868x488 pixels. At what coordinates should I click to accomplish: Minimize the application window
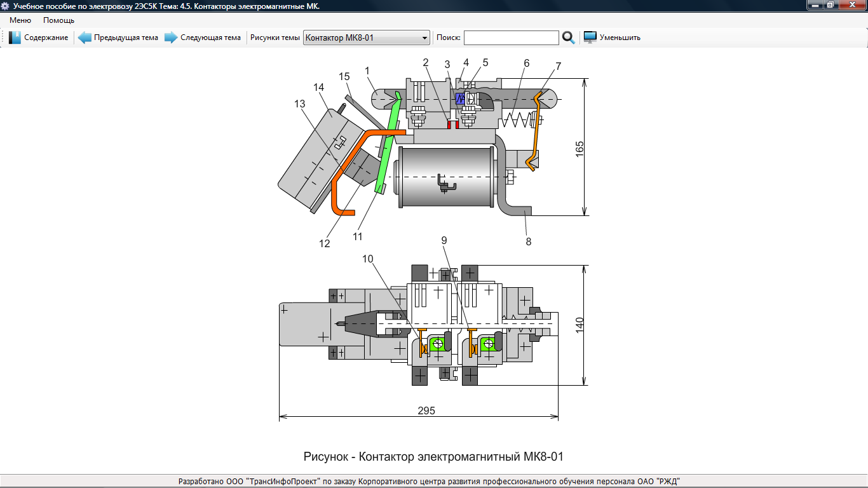click(x=815, y=5)
